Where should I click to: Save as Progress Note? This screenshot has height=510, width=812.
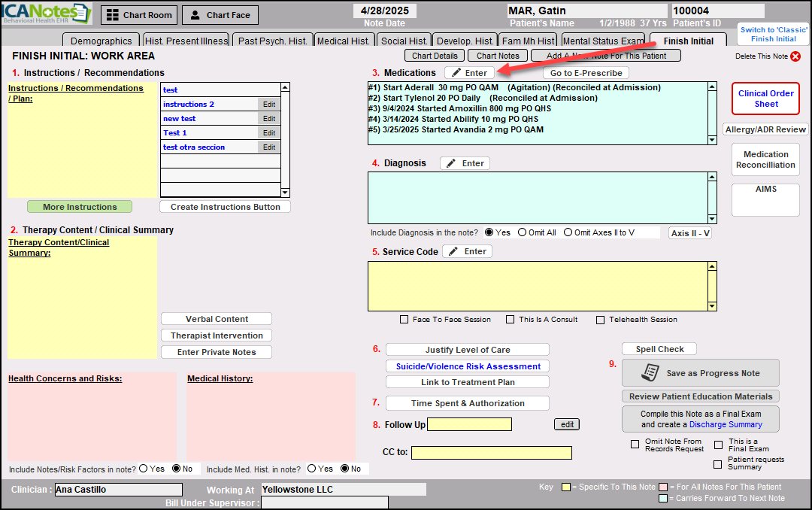pos(700,373)
